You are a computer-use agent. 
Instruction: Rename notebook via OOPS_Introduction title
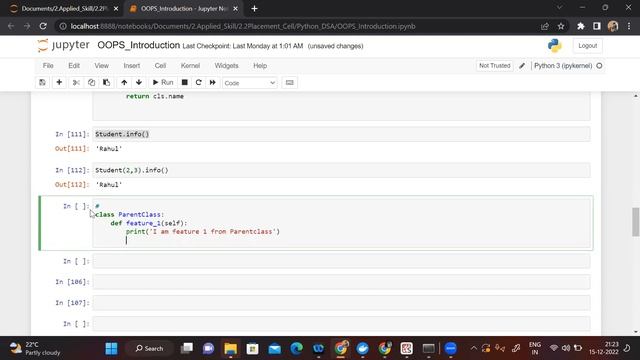(x=138, y=45)
